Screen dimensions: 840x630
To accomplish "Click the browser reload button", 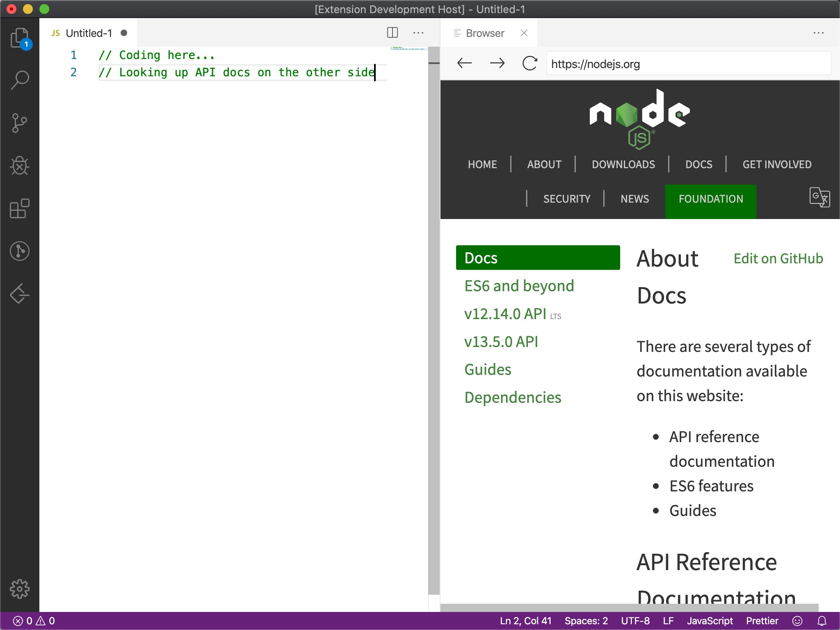I will [530, 64].
